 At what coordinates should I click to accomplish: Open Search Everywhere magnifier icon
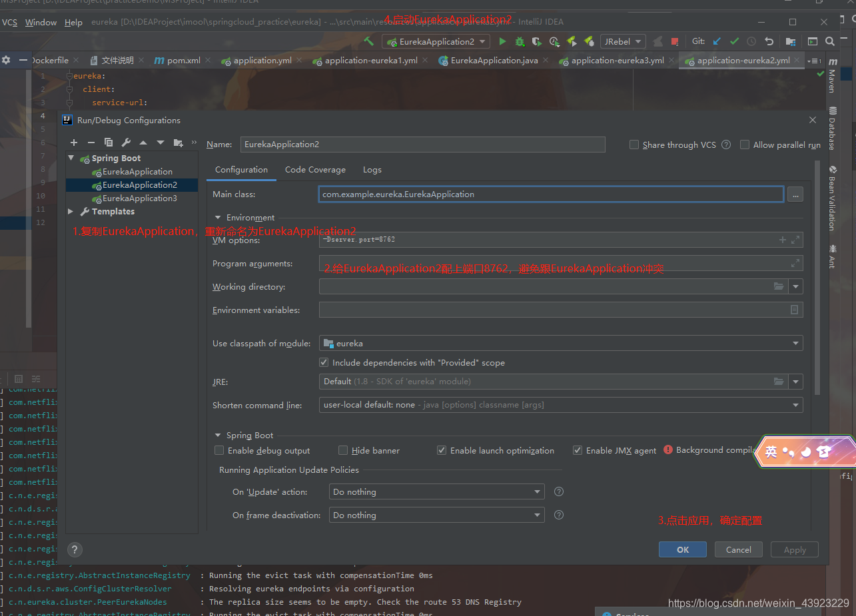click(830, 41)
